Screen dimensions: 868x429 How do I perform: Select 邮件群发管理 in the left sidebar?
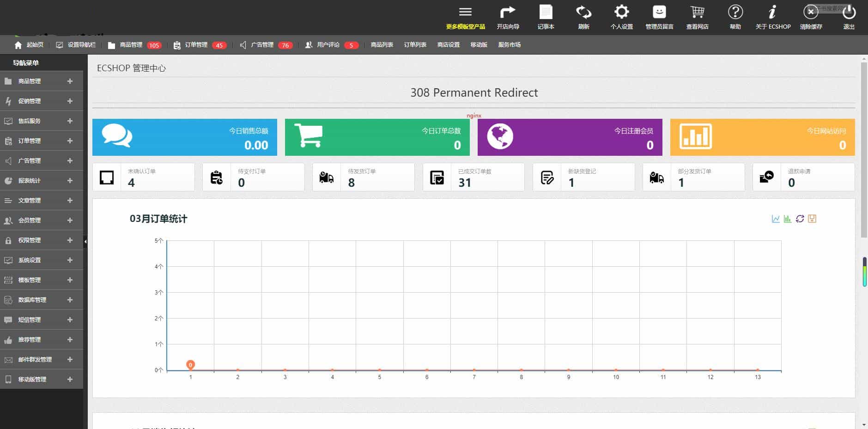pyautogui.click(x=42, y=360)
